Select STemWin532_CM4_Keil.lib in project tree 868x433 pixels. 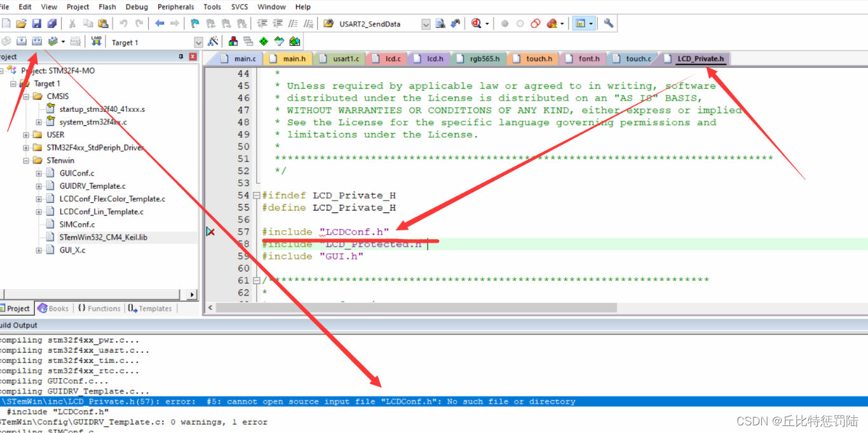[x=104, y=237]
